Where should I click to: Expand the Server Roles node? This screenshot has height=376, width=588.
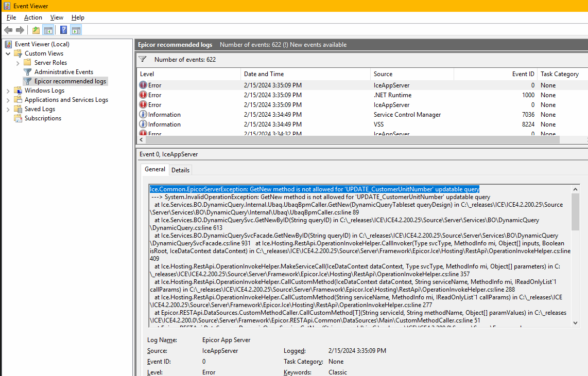(x=18, y=63)
